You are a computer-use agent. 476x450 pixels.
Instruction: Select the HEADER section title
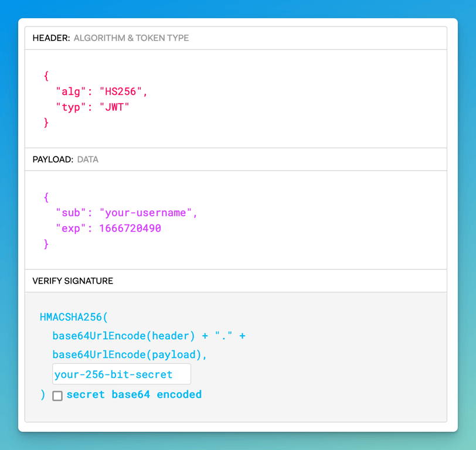click(52, 38)
